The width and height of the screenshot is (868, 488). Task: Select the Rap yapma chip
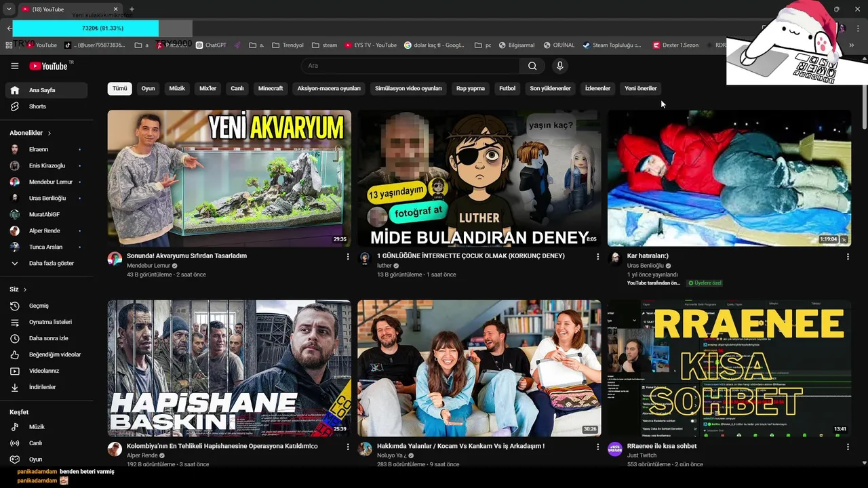tap(471, 89)
